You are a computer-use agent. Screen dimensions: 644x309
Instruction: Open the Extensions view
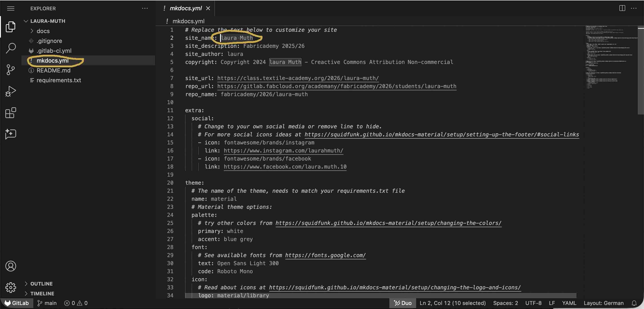[x=11, y=113]
